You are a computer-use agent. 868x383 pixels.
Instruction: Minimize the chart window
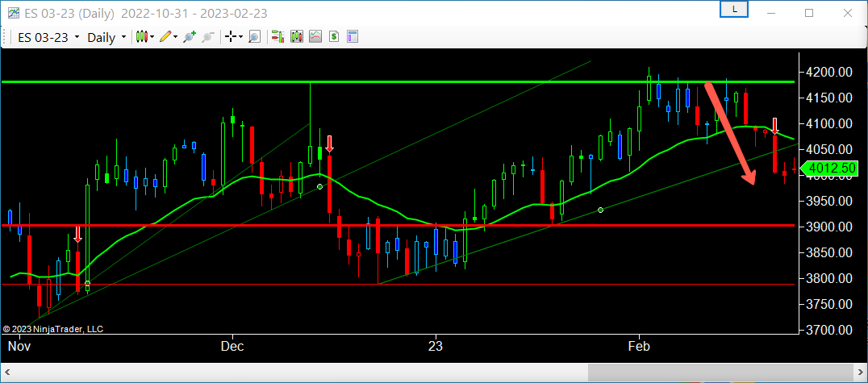771,12
